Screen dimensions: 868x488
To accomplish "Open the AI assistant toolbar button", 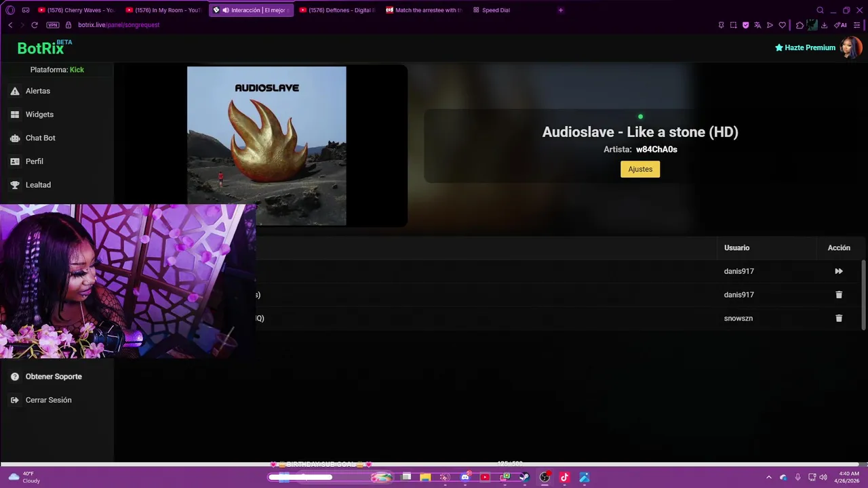I will 841,25.
